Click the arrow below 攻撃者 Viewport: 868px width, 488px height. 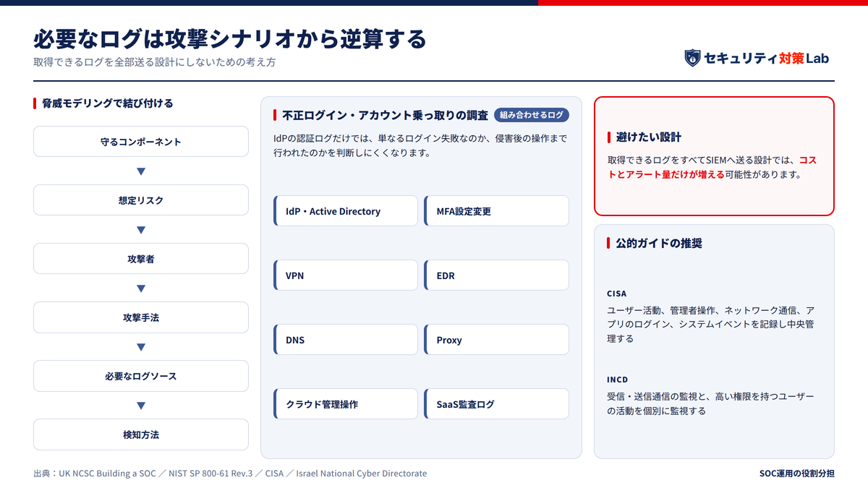point(141,288)
